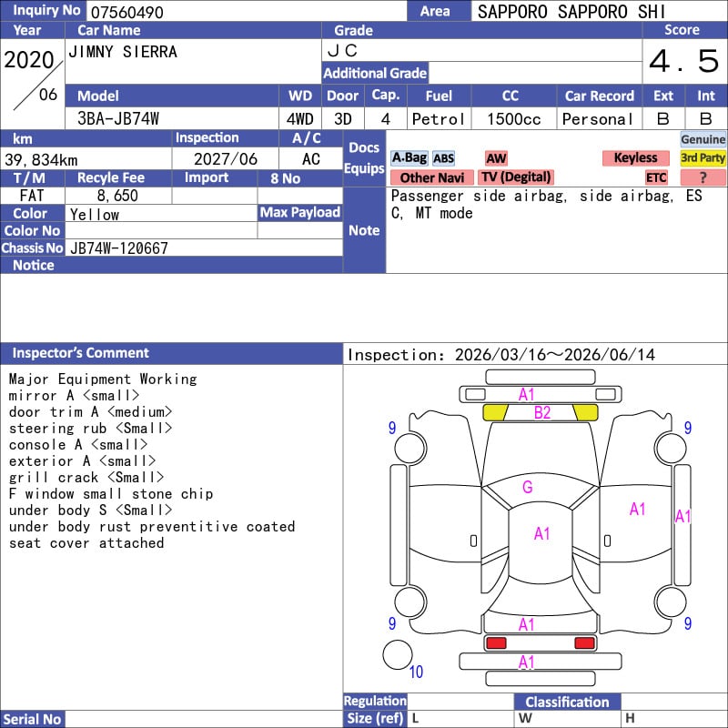Click the A.Bag equipment badge

click(x=409, y=158)
